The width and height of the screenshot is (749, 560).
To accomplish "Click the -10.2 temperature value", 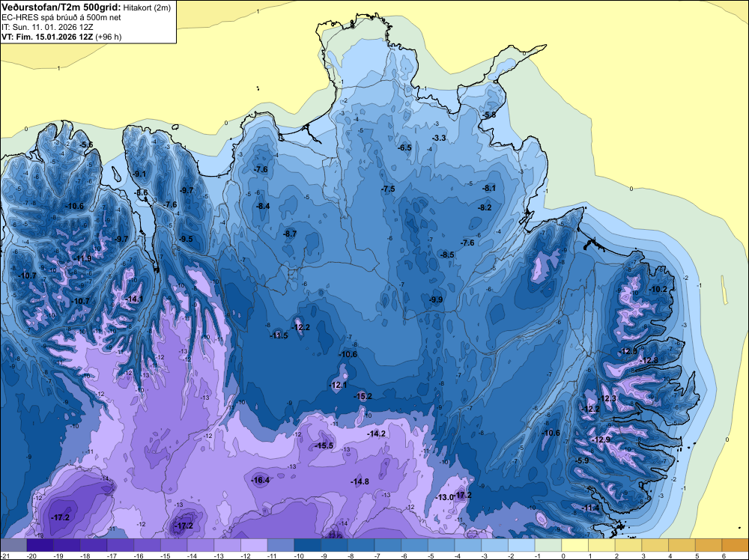I will (x=658, y=289).
